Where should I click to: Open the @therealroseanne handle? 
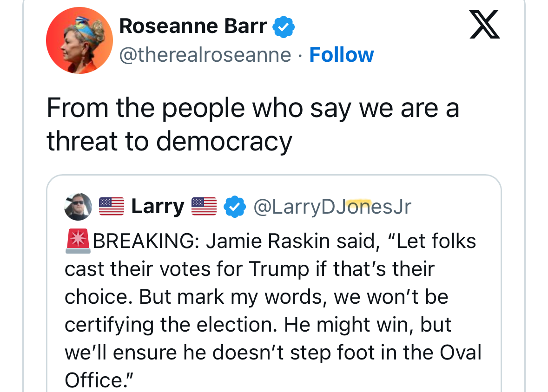click(205, 55)
